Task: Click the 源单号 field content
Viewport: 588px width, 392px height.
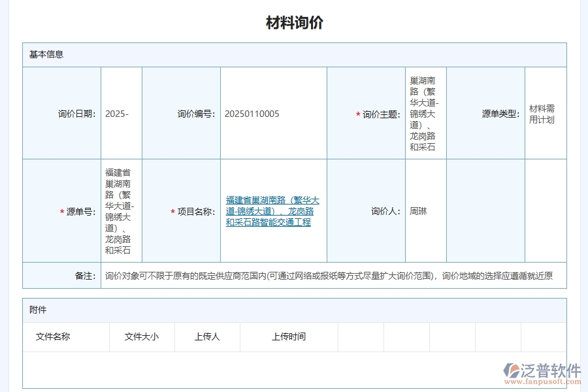Action: 122,210
